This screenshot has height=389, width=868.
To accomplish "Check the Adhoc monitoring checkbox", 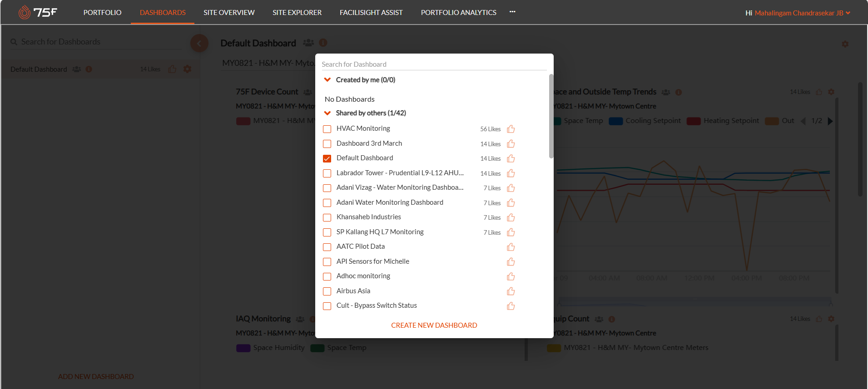I will [327, 276].
